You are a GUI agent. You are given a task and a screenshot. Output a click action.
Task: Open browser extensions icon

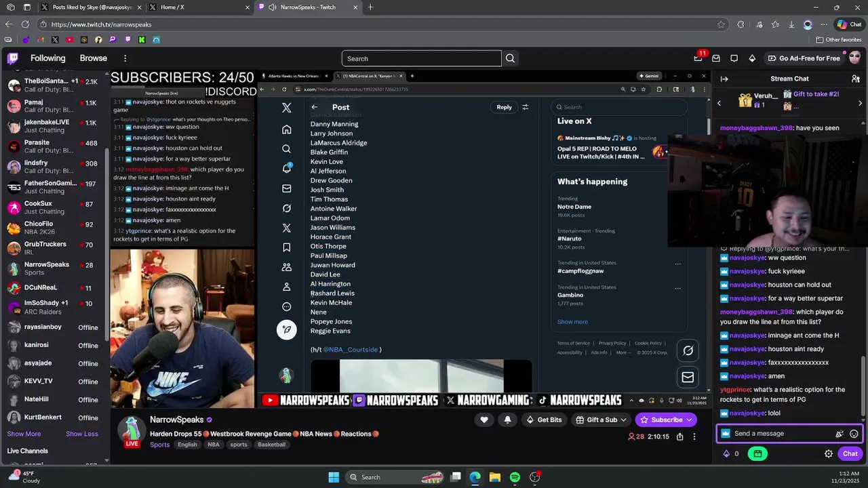[741, 24]
